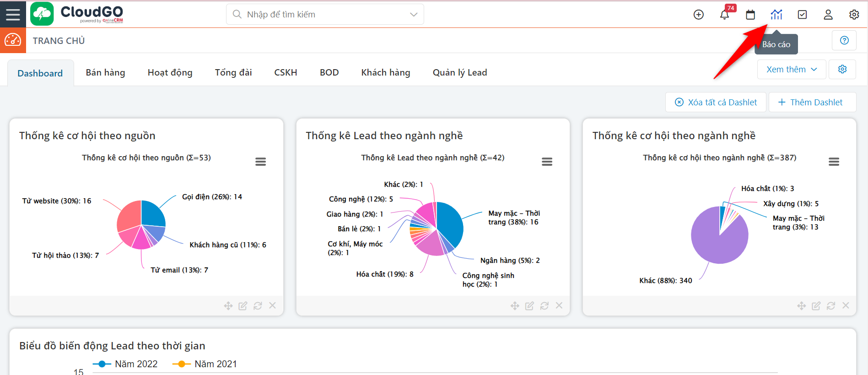Screen dimensions: 868x375
Task: Switch to the Bán hàng tab
Action: (x=105, y=72)
